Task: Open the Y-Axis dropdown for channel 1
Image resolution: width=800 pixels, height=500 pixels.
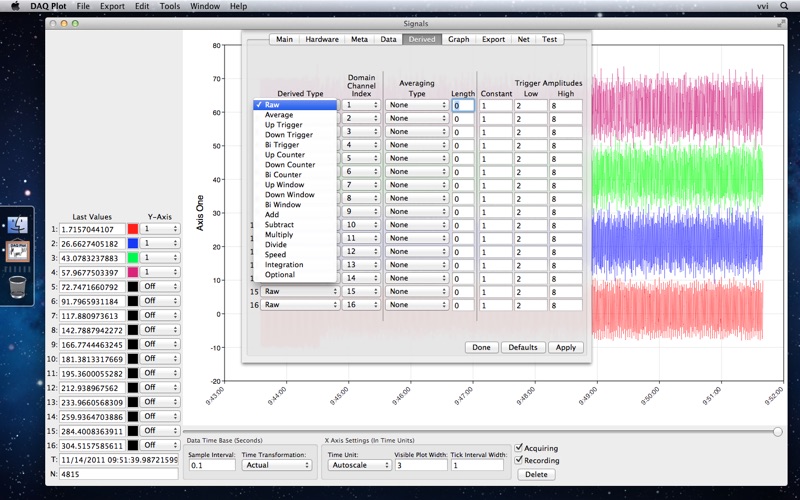Action: click(160, 229)
